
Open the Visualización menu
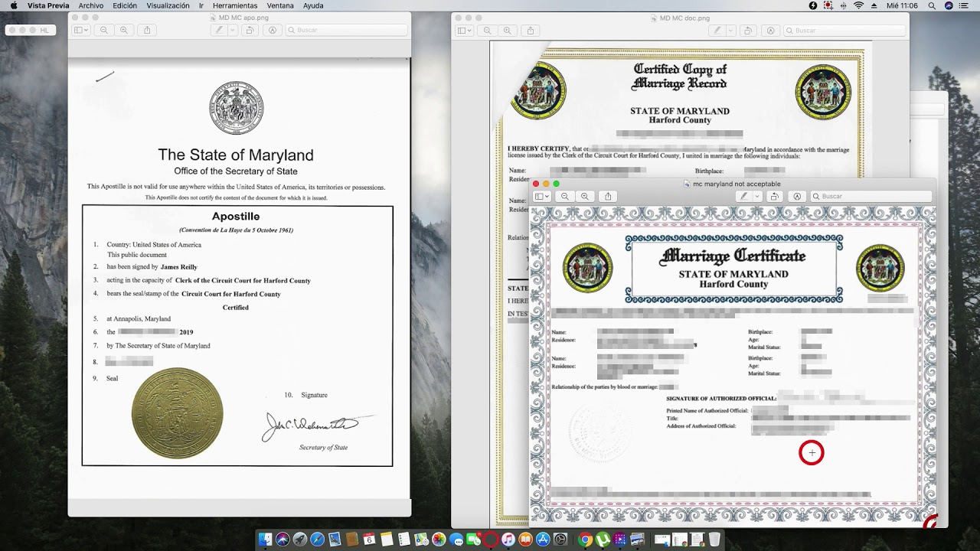click(168, 5)
